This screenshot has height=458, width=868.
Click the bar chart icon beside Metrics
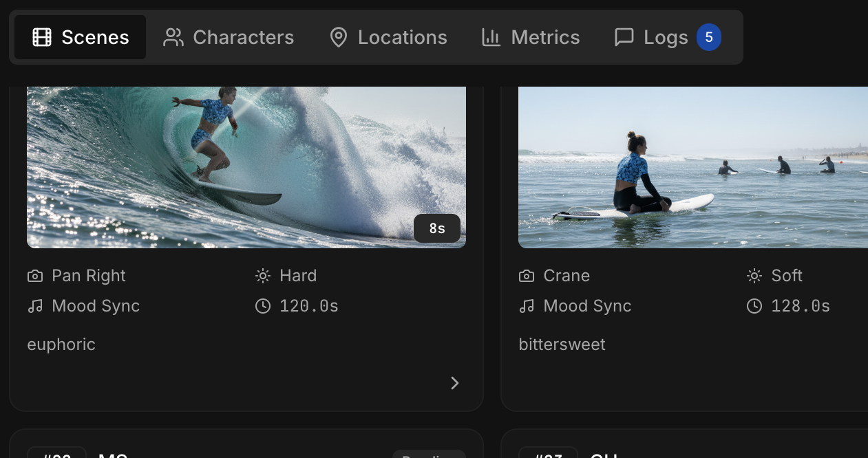[x=491, y=37]
